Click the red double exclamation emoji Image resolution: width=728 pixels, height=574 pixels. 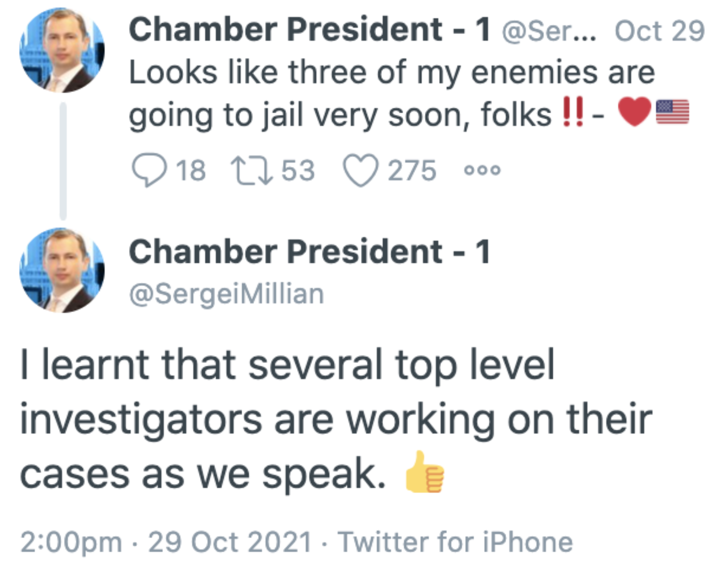(x=573, y=112)
